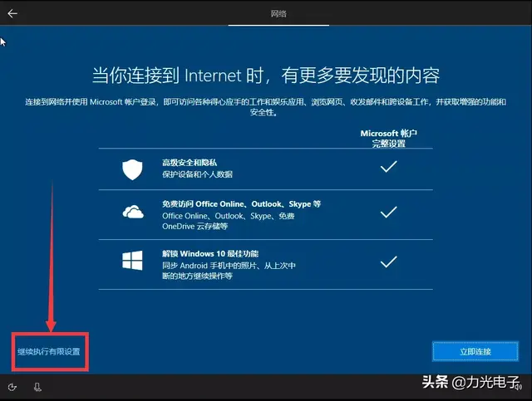Click the checkmark for 解锁 Windows 10 row
This screenshot has width=532, height=401.
coord(388,262)
